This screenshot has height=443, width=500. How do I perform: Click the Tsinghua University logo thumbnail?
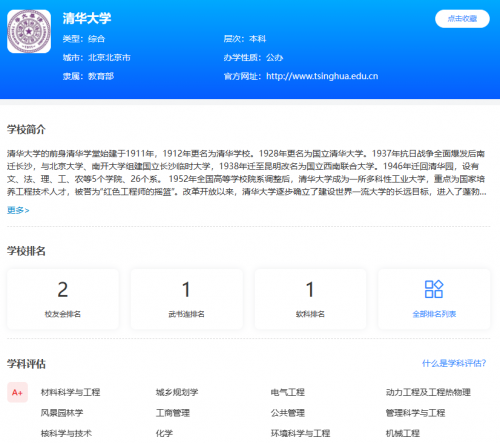tap(29, 31)
